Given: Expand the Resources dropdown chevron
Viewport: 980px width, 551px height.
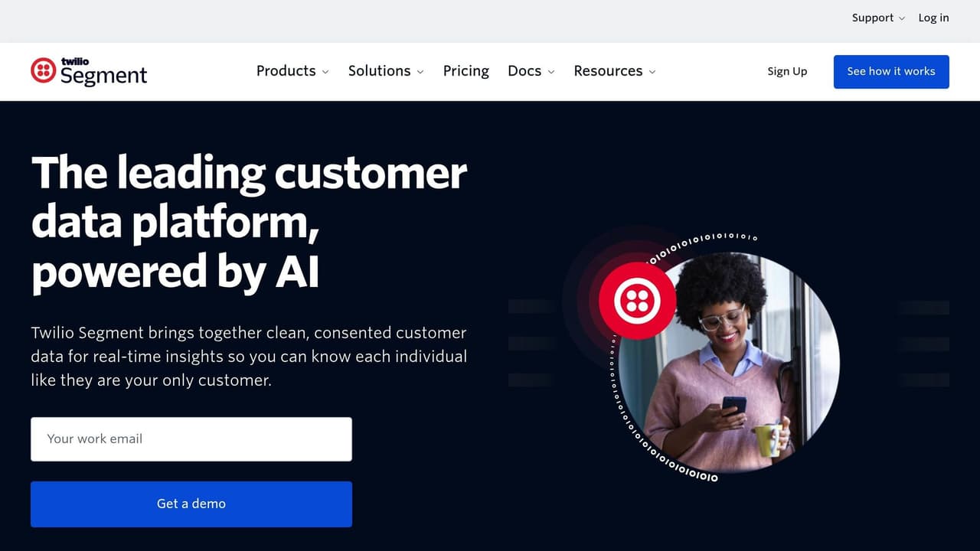Looking at the screenshot, I should [652, 72].
